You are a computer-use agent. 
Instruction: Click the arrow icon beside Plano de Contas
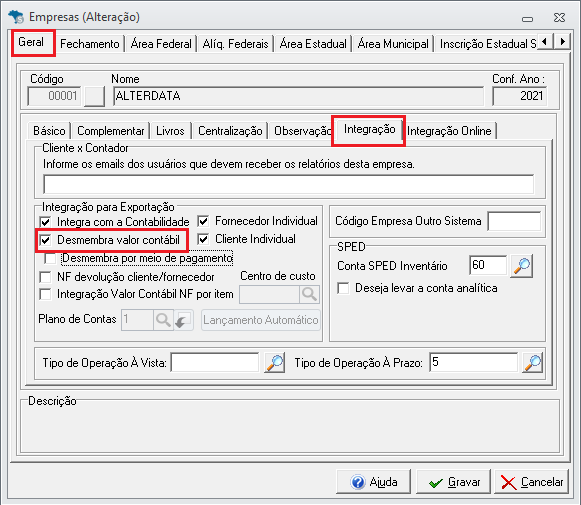point(183,320)
